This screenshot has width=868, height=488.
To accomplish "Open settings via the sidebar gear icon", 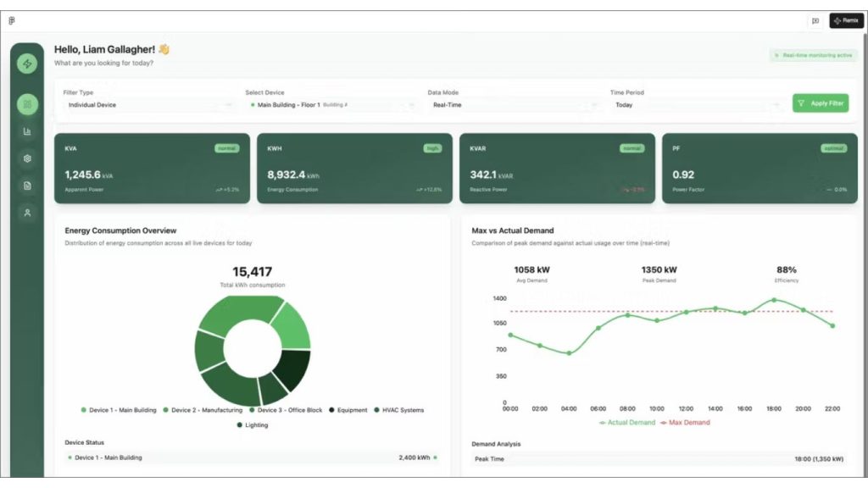I will click(x=27, y=158).
